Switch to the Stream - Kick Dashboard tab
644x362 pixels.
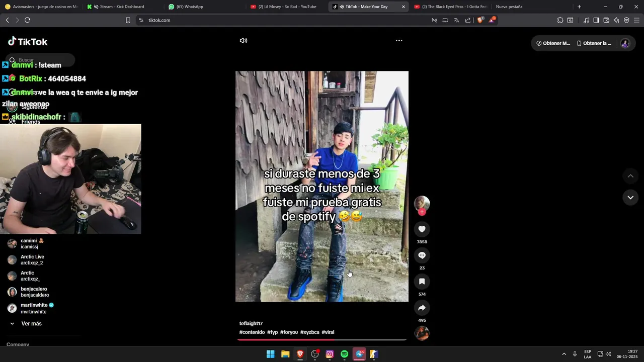(122, 7)
